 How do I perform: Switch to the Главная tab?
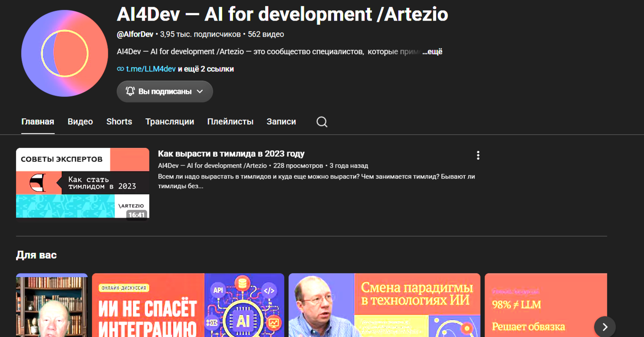(38, 122)
